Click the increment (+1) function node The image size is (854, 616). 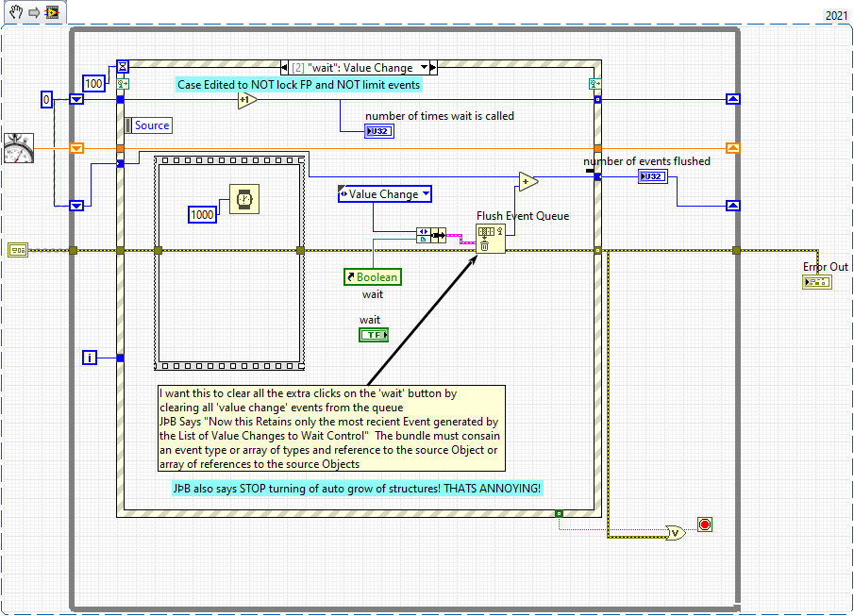pos(246,100)
